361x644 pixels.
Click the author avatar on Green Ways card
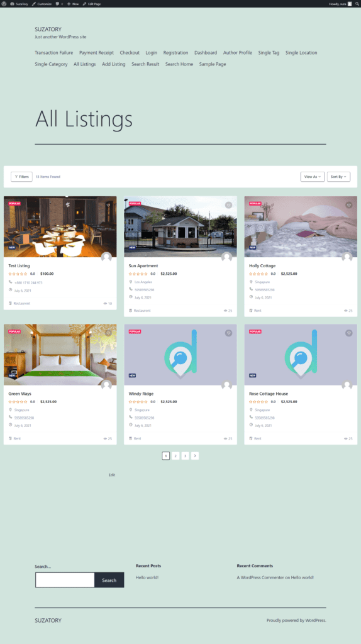coord(106,386)
